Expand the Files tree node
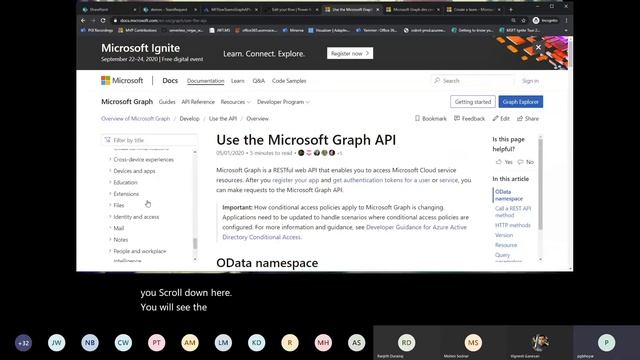This screenshot has width=640, height=360. [110, 205]
